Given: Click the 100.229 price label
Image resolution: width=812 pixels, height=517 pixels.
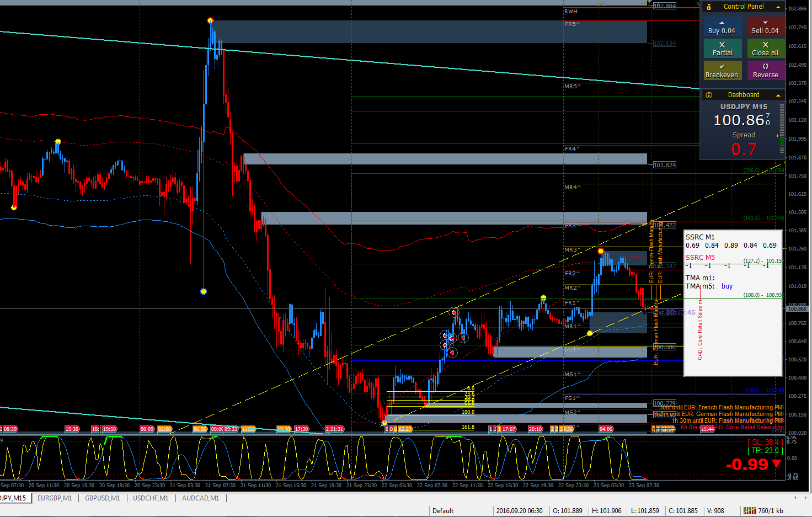Looking at the screenshot, I should 664,403.
